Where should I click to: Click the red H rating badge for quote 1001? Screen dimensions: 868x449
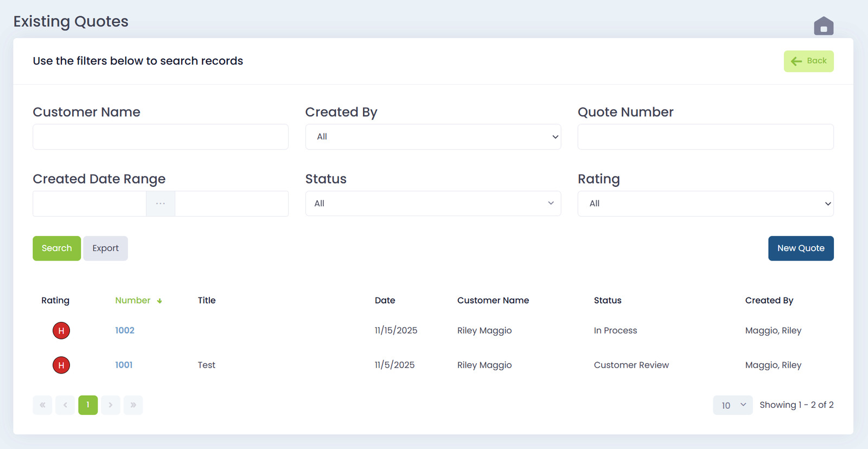point(61,365)
